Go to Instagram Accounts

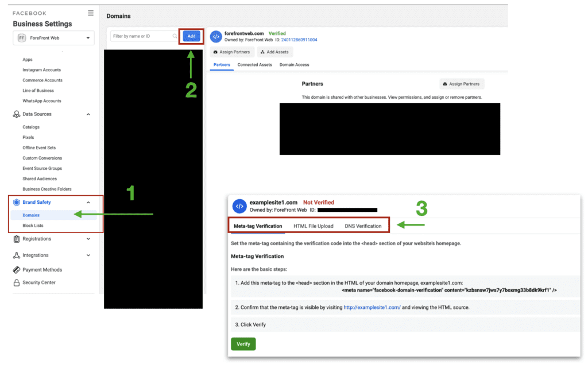pos(41,69)
